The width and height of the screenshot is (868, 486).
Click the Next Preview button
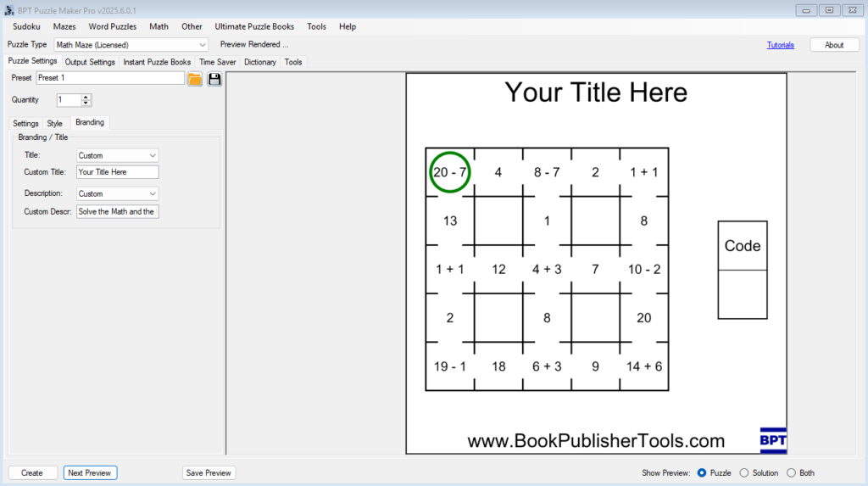[90, 472]
